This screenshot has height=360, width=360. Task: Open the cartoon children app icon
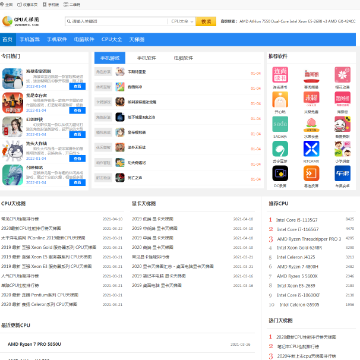pos(342,149)
